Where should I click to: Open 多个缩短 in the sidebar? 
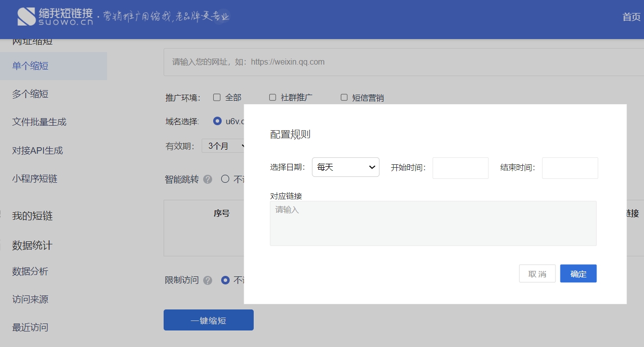[30, 94]
